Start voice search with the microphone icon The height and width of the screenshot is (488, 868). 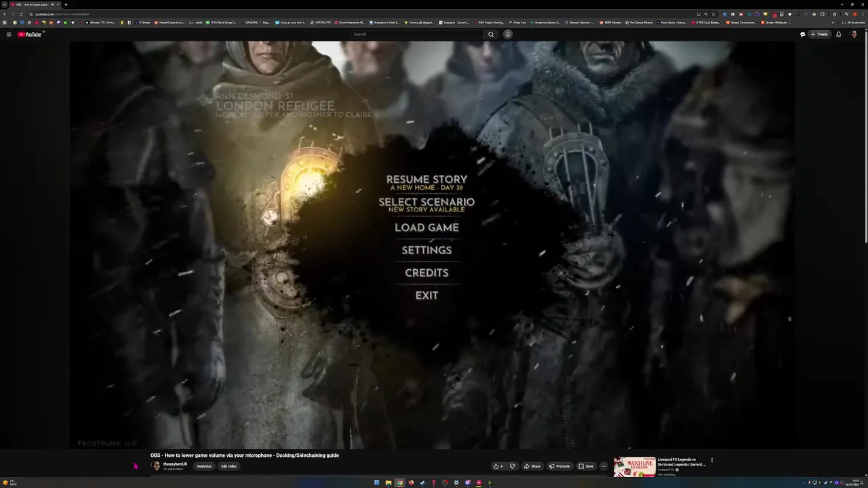coord(507,35)
